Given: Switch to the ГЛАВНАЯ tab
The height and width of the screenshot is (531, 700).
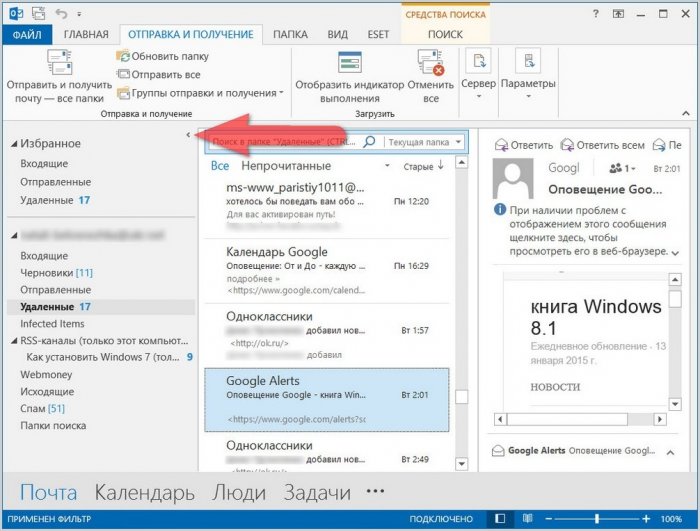Looking at the screenshot, I should [86, 34].
